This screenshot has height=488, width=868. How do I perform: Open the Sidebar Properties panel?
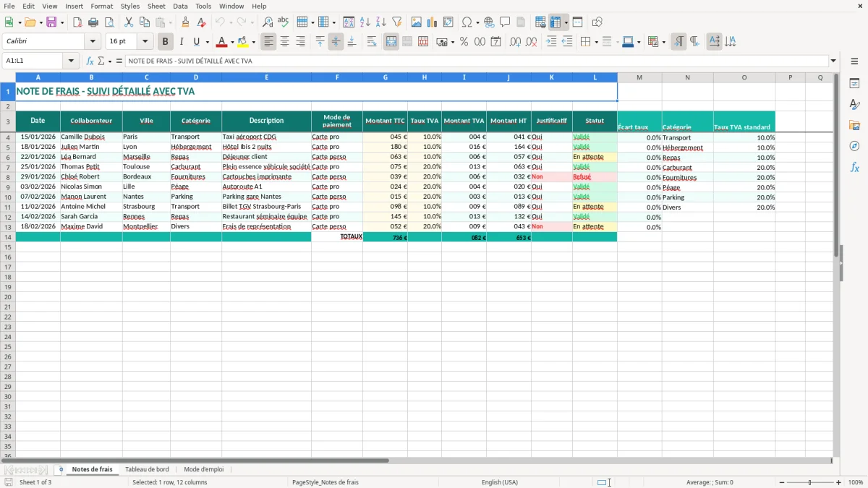click(854, 83)
